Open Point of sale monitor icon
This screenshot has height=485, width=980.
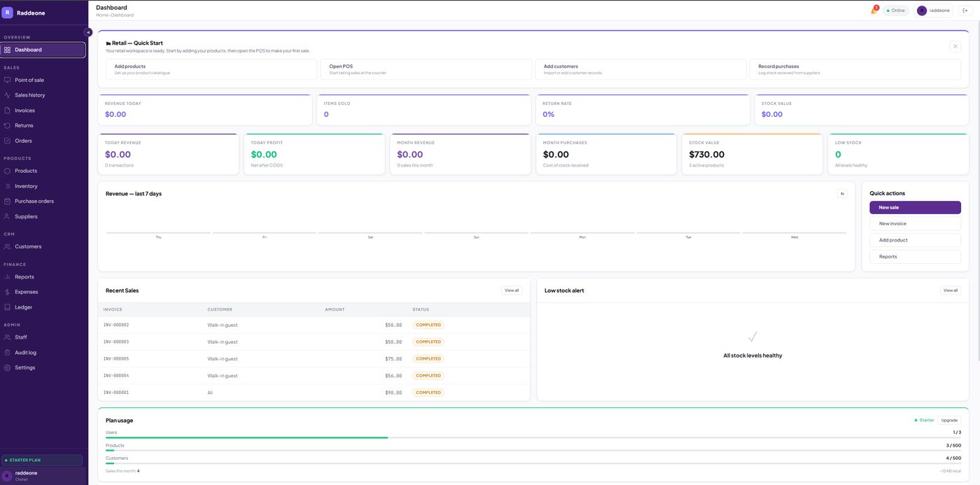tap(8, 80)
